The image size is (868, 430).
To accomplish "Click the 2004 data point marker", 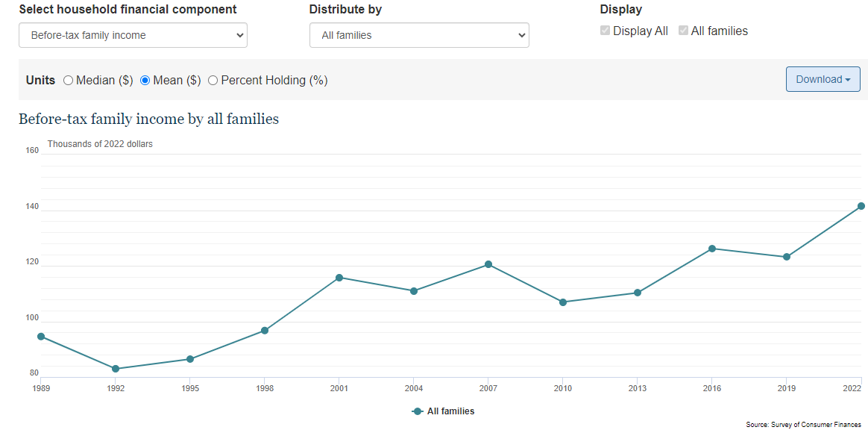I will [x=414, y=291].
